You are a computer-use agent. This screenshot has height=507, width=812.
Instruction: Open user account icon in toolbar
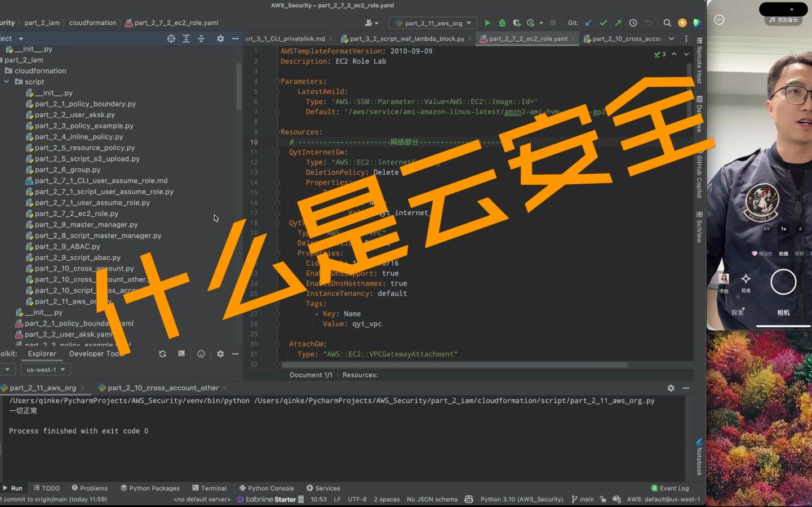point(371,23)
